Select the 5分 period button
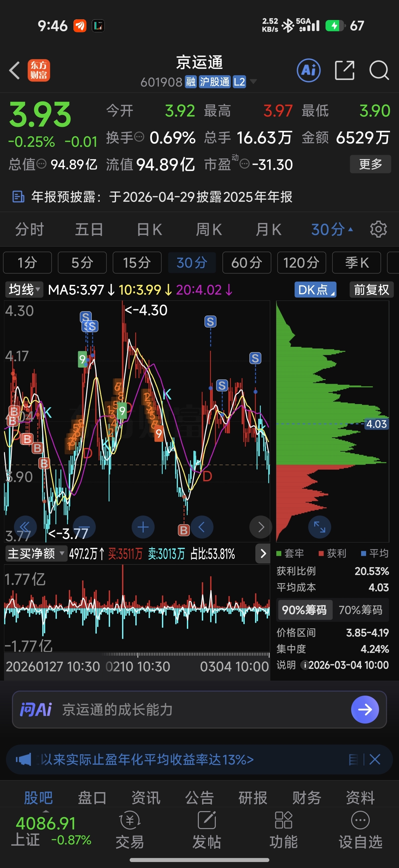The image size is (399, 868). click(82, 263)
